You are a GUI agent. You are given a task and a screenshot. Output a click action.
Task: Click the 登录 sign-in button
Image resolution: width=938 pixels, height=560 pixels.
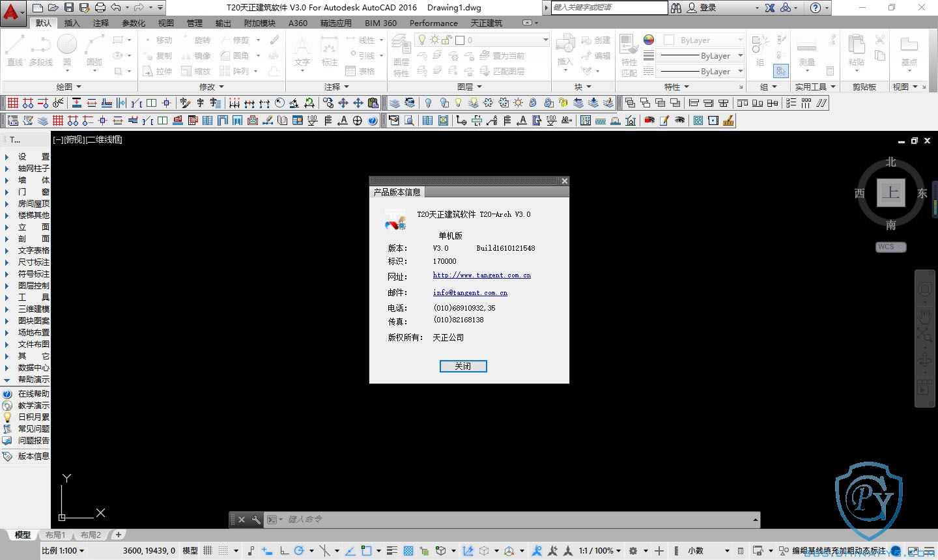702,8
